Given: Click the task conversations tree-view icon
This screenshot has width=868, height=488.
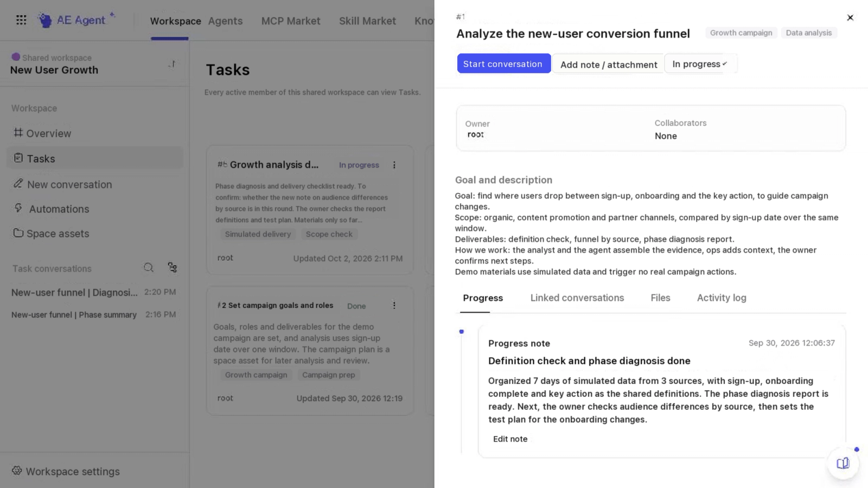Looking at the screenshot, I should tap(173, 267).
